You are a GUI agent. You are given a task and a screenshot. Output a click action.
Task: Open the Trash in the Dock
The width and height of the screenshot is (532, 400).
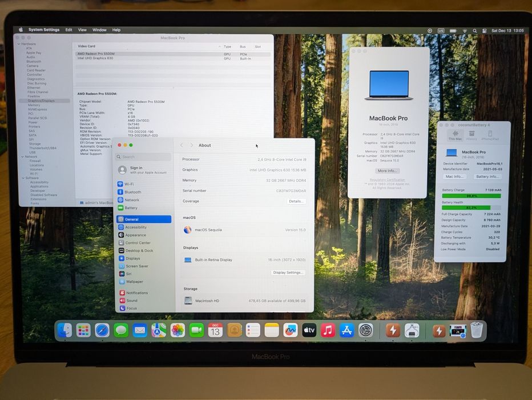[477, 330]
